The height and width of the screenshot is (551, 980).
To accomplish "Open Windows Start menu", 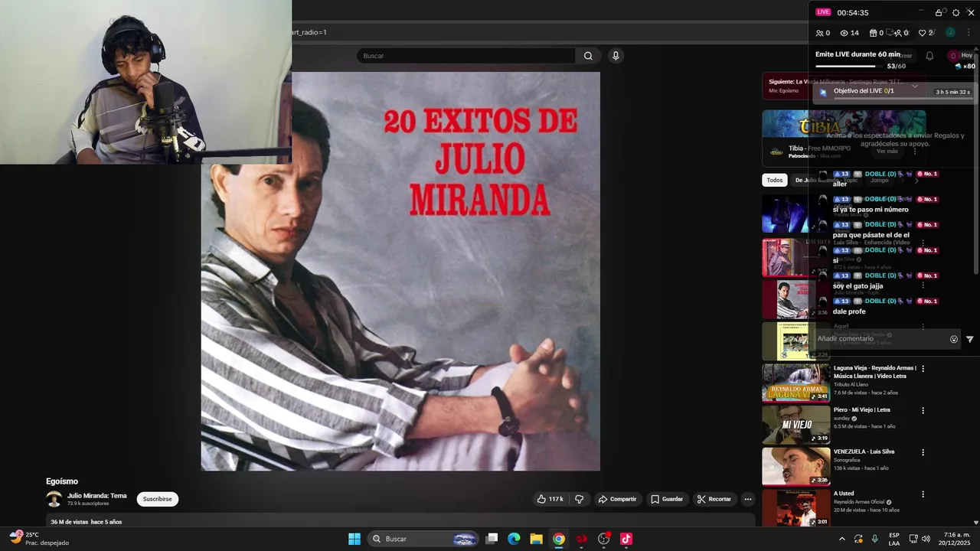I will [x=354, y=539].
